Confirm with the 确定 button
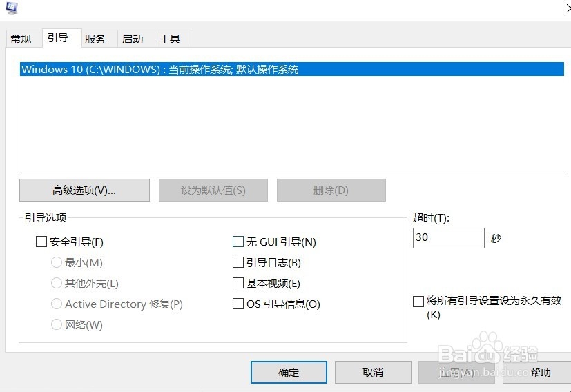 pyautogui.click(x=289, y=373)
